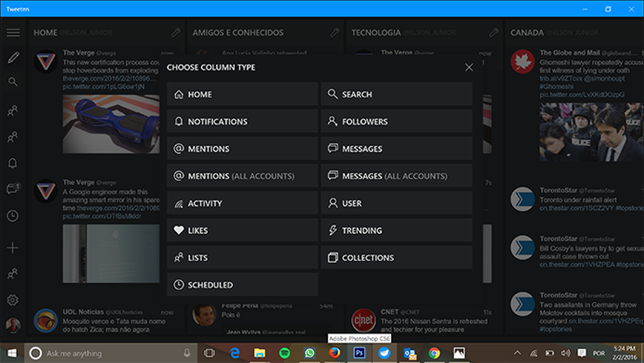Open the Globe and Mail police photo
644x363 pixels.
click(x=591, y=132)
